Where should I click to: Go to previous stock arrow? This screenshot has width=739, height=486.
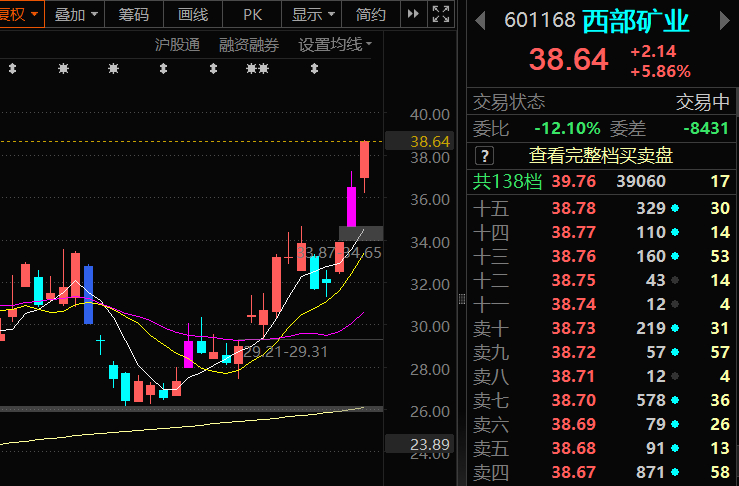(480, 21)
